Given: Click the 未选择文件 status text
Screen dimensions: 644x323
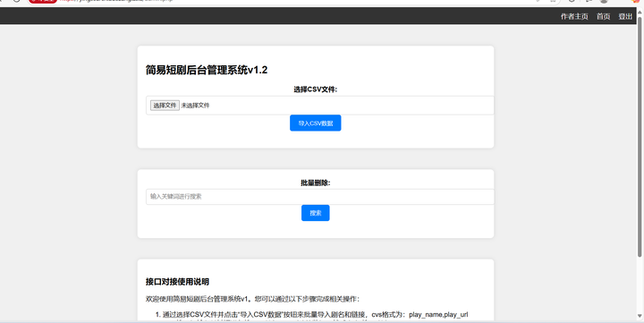Looking at the screenshot, I should point(196,106).
